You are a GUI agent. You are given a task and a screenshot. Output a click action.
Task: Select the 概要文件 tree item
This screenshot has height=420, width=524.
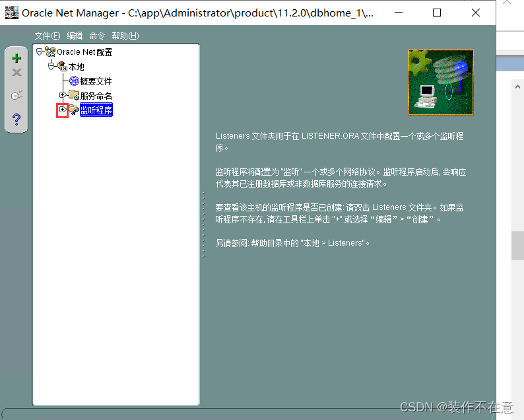(x=96, y=81)
